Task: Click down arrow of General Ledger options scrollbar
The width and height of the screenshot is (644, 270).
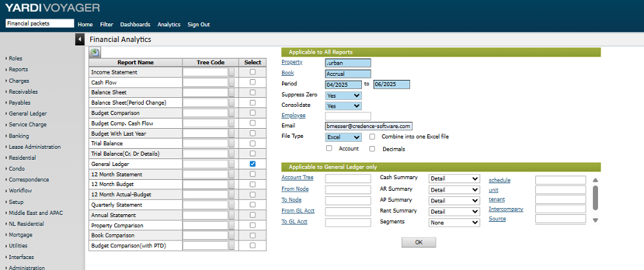Action: [595, 220]
